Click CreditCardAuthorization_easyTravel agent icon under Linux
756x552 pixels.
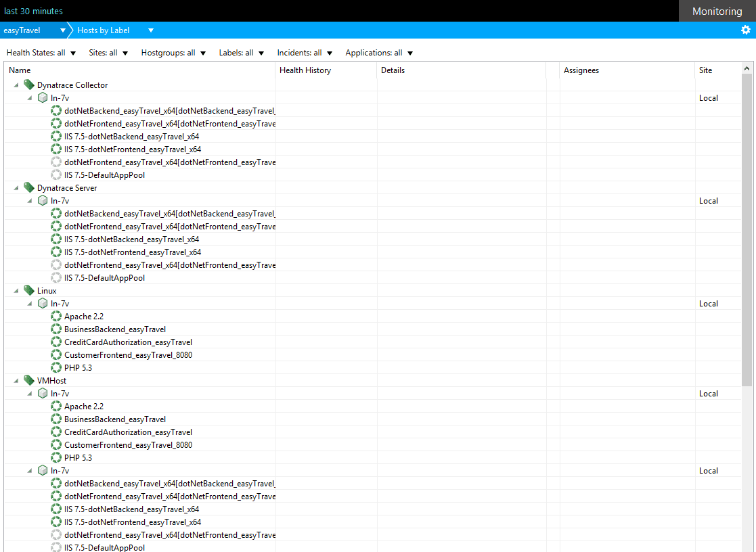[x=56, y=342]
